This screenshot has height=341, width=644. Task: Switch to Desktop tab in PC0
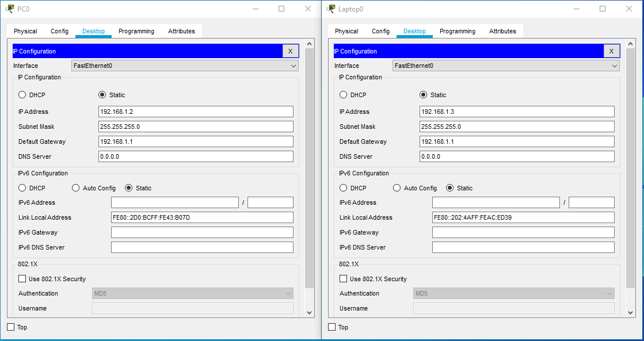[94, 31]
